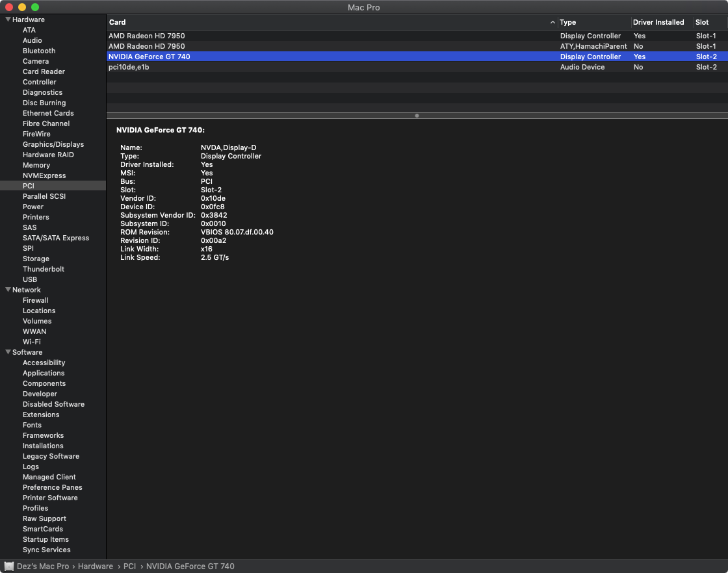Select the NVIDIA GeForce GT 740 row
The width and height of the screenshot is (728, 573).
[417, 57]
